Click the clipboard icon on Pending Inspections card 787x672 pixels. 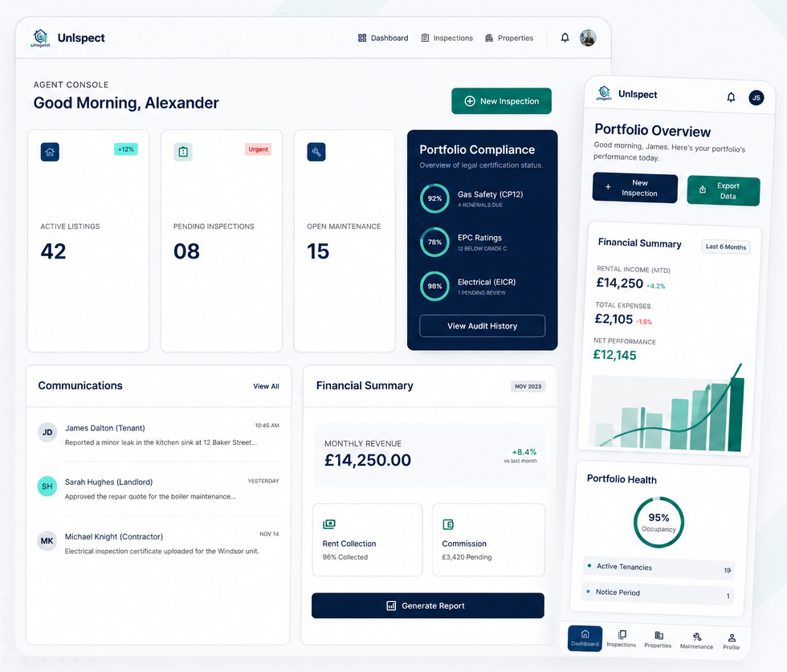pos(183,152)
